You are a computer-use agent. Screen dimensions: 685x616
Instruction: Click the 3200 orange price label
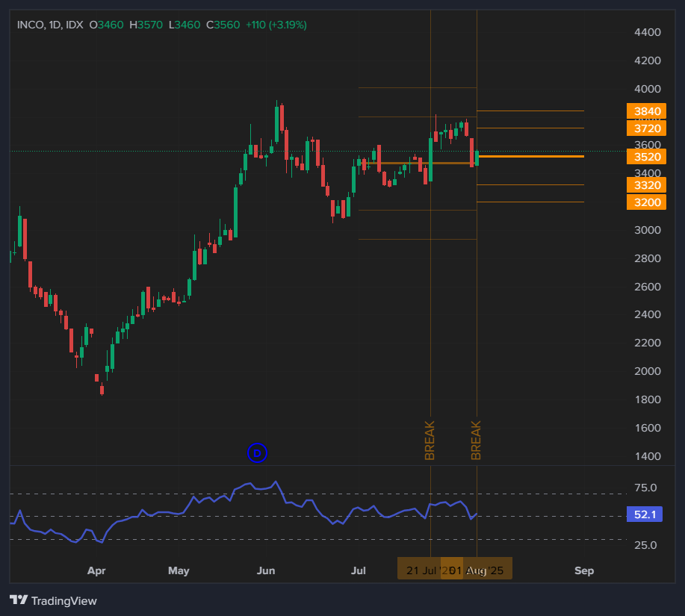click(645, 202)
